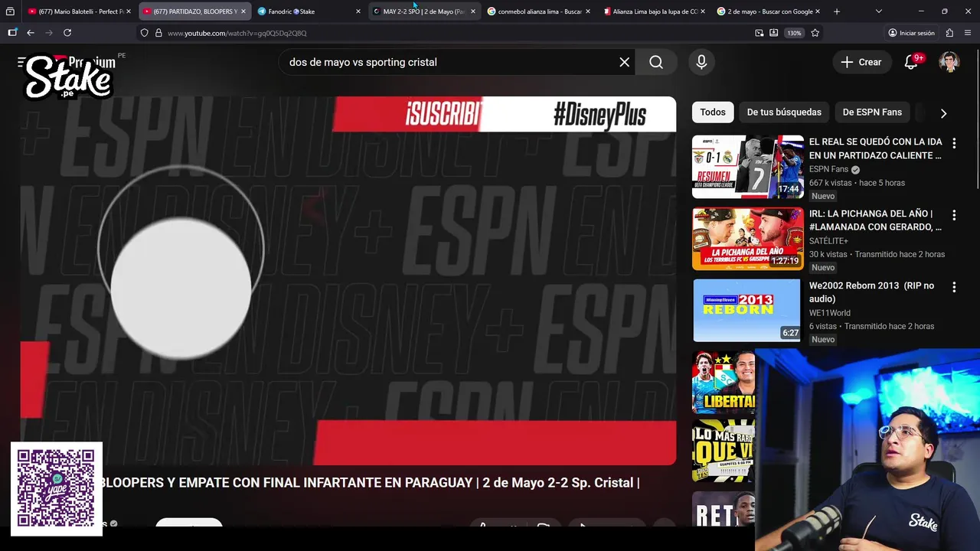Open the Firefox hamburger application menu

point(968,33)
